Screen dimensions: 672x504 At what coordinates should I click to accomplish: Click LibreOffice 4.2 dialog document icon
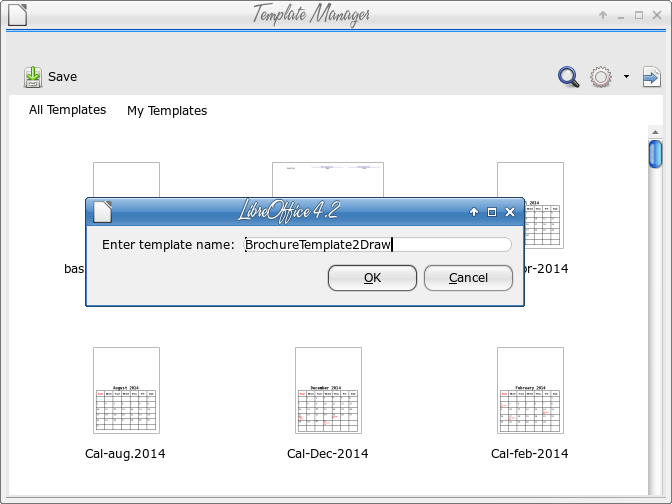click(x=103, y=212)
